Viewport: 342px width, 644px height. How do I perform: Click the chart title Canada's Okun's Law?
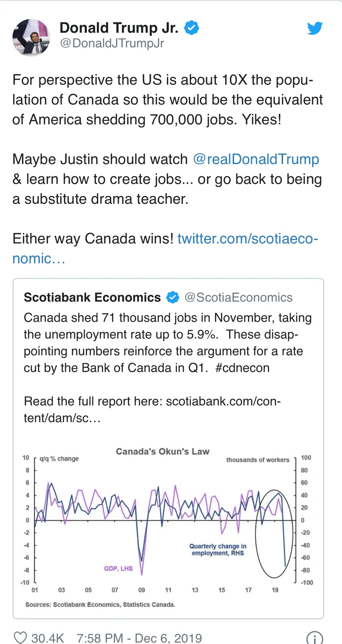pos(162,451)
